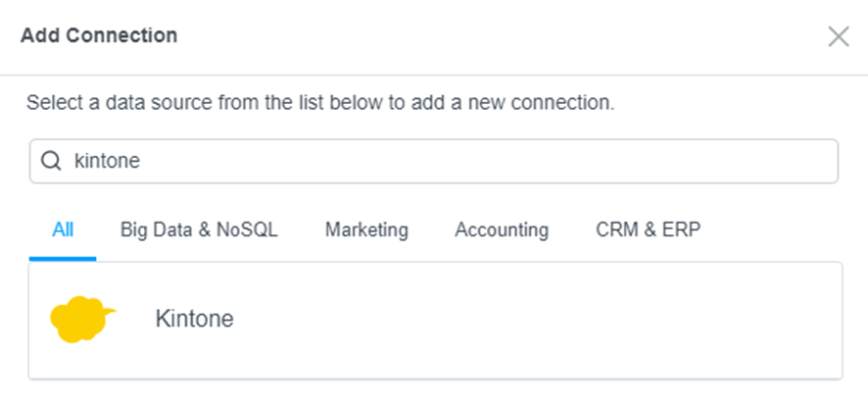Focus the data source search field
This screenshot has height=407, width=868.
point(433,161)
